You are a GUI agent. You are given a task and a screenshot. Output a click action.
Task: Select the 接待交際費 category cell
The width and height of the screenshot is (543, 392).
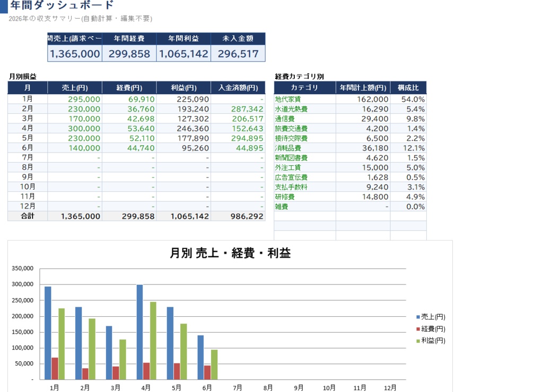tap(305, 138)
